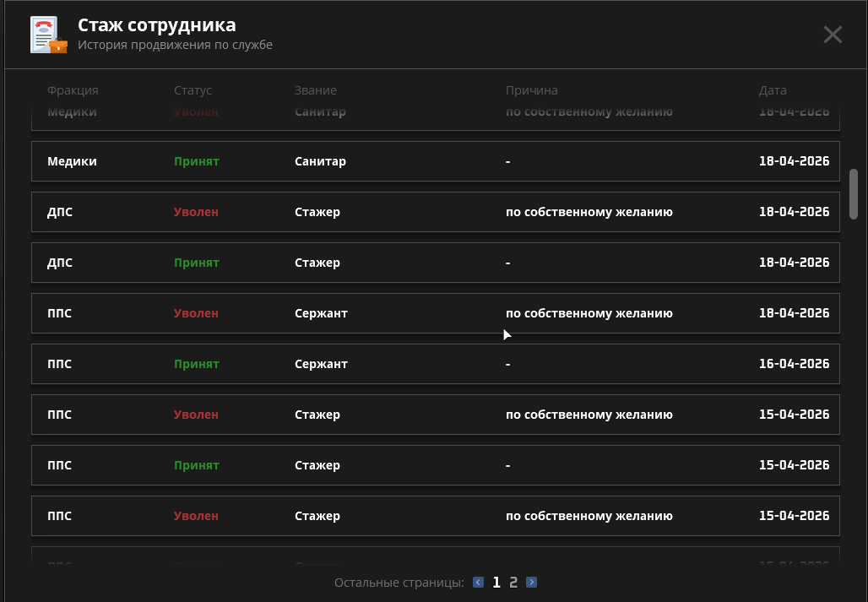Select page 1 in pagination
Image resolution: width=868 pixels, height=602 pixels.
pos(496,583)
